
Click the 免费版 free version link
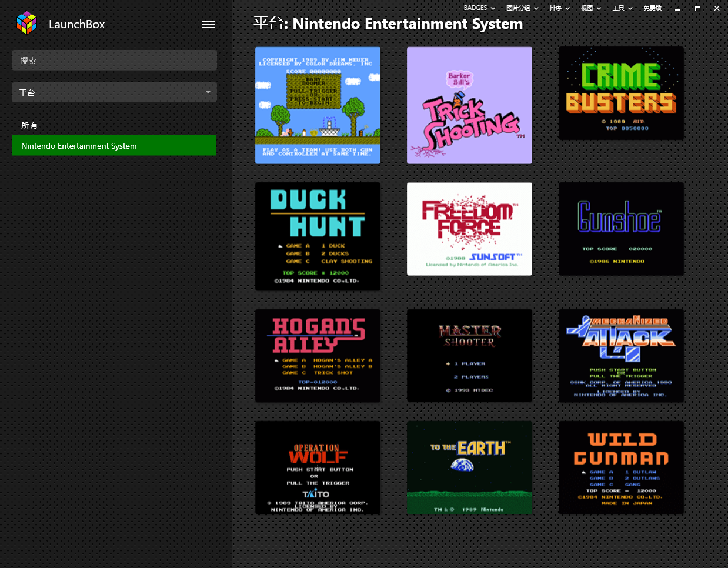(652, 8)
